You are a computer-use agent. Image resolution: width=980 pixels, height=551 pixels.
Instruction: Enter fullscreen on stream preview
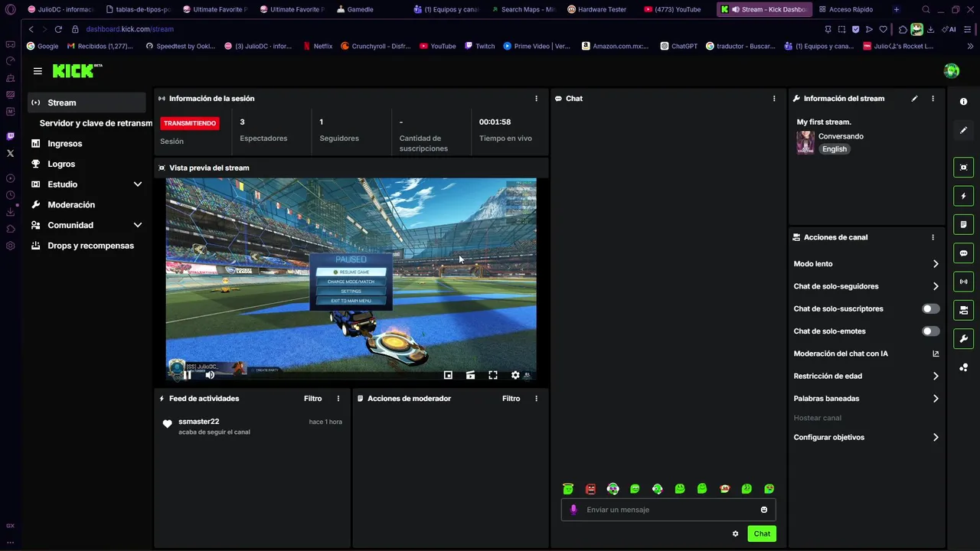click(493, 375)
